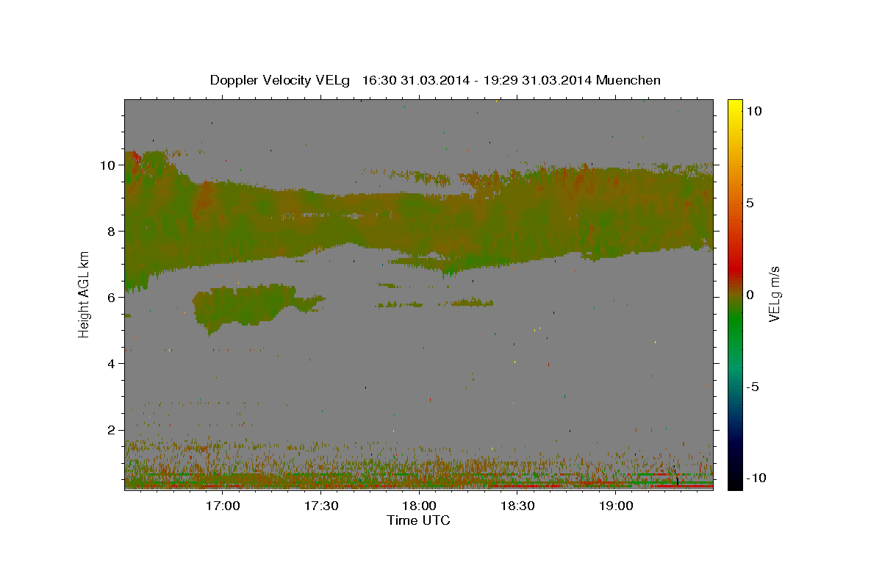This screenshot has width=882, height=588.
Task: Click the height axis '10' tick label
Action: pos(110,165)
